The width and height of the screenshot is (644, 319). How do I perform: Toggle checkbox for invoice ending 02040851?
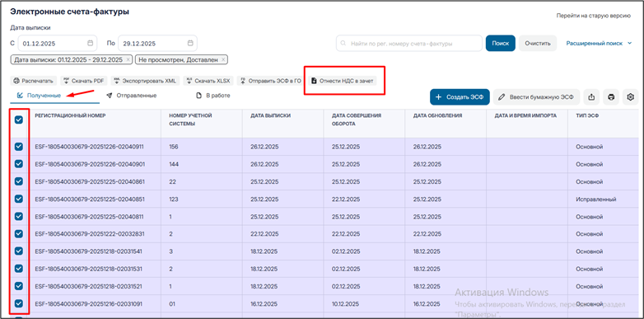[x=19, y=199]
